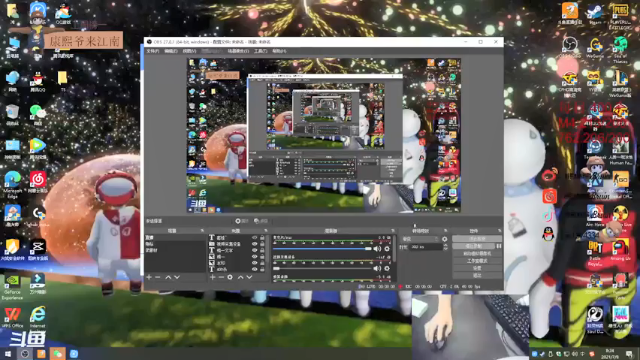The height and width of the screenshot is (360, 640).
Task: Open settings gear of second audio channel
Action: pos(387,268)
